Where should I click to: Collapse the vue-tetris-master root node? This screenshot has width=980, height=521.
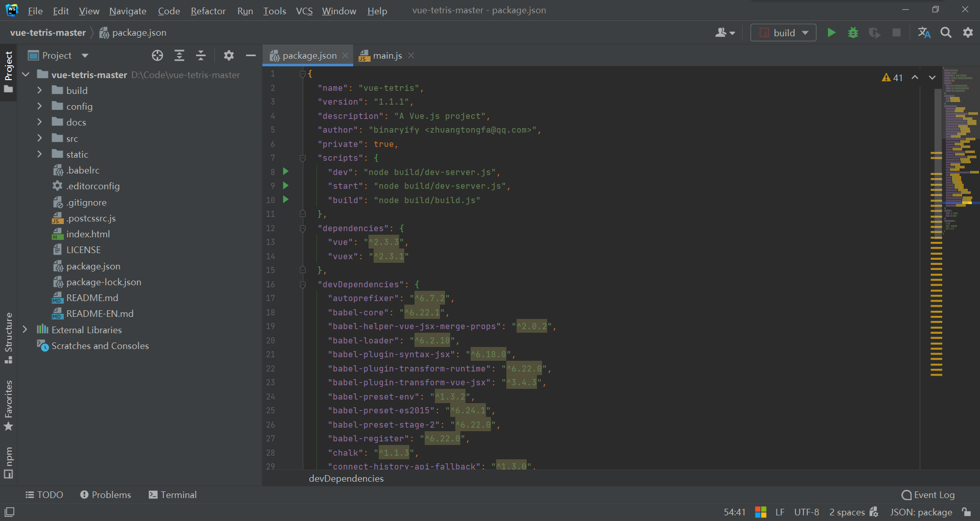point(26,75)
